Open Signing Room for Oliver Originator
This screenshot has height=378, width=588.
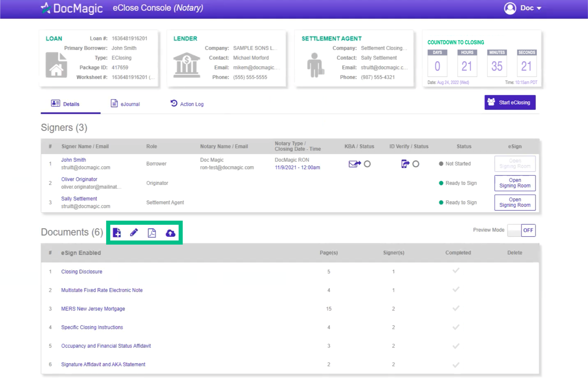click(515, 183)
